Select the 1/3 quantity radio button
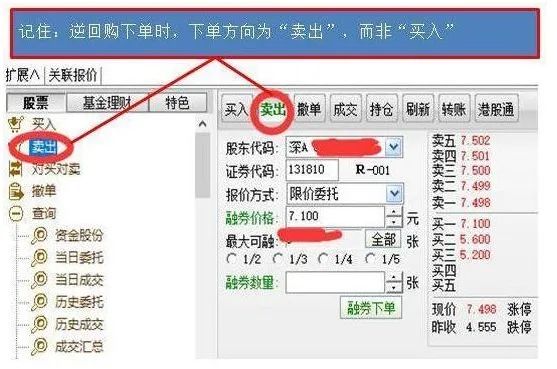 pos(277,259)
